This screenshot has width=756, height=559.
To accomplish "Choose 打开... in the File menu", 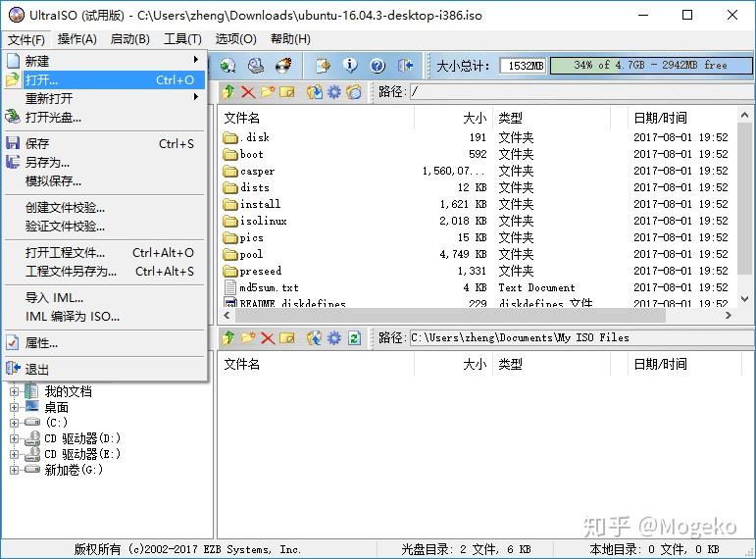I will pos(105,80).
